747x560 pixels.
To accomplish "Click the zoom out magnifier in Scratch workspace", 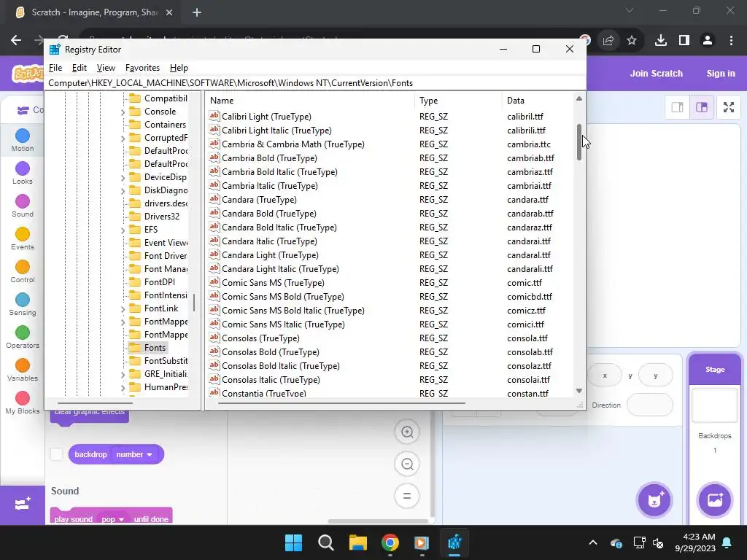I will coord(407,464).
